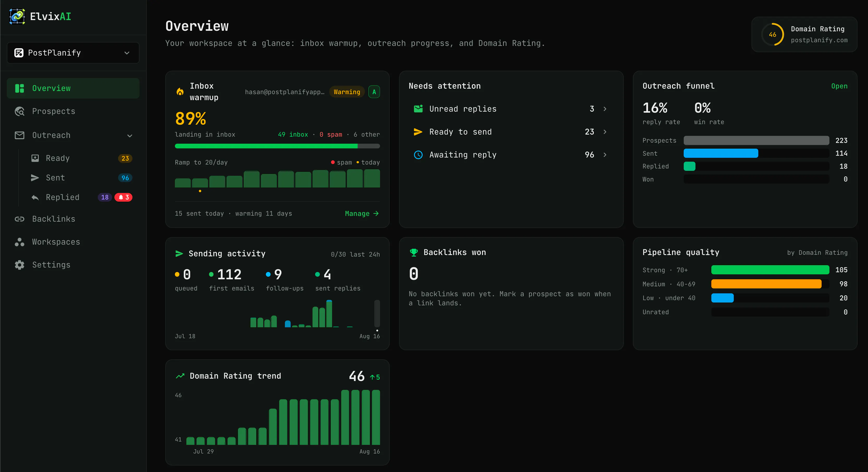This screenshot has height=472, width=868.
Task: Click the Settings gear icon
Action: coord(20,265)
